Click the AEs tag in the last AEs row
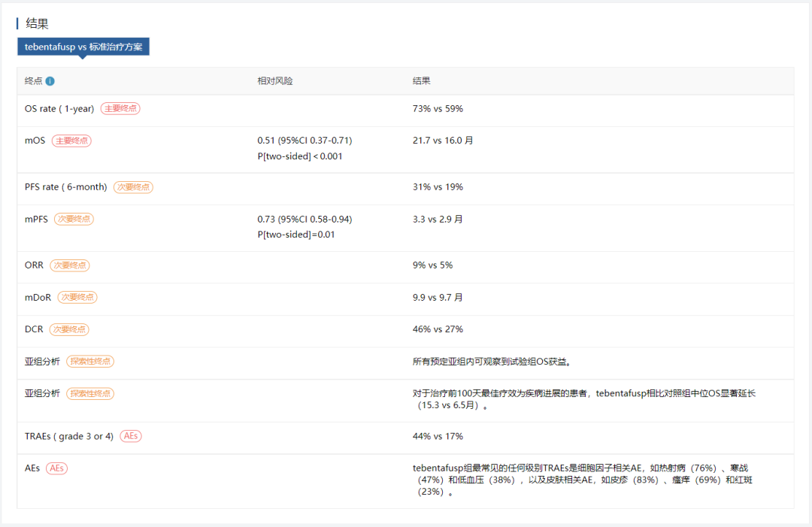This screenshot has height=527, width=812. click(57, 468)
